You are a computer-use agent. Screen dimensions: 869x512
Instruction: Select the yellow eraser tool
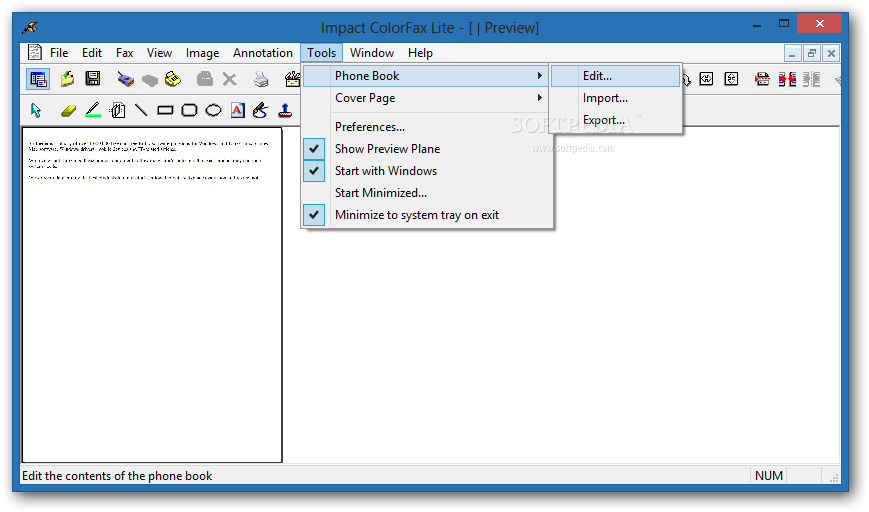tap(68, 111)
